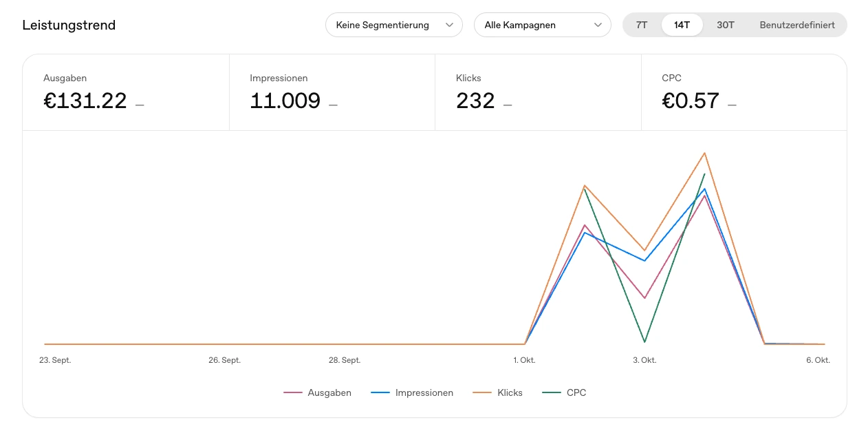The height and width of the screenshot is (431, 868).
Task: Toggle Klicks series in chart legend
Action: point(498,392)
